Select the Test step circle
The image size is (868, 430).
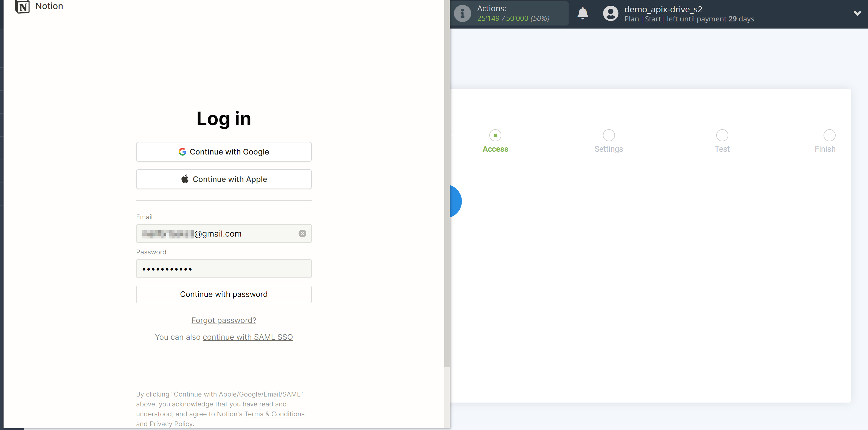(722, 135)
